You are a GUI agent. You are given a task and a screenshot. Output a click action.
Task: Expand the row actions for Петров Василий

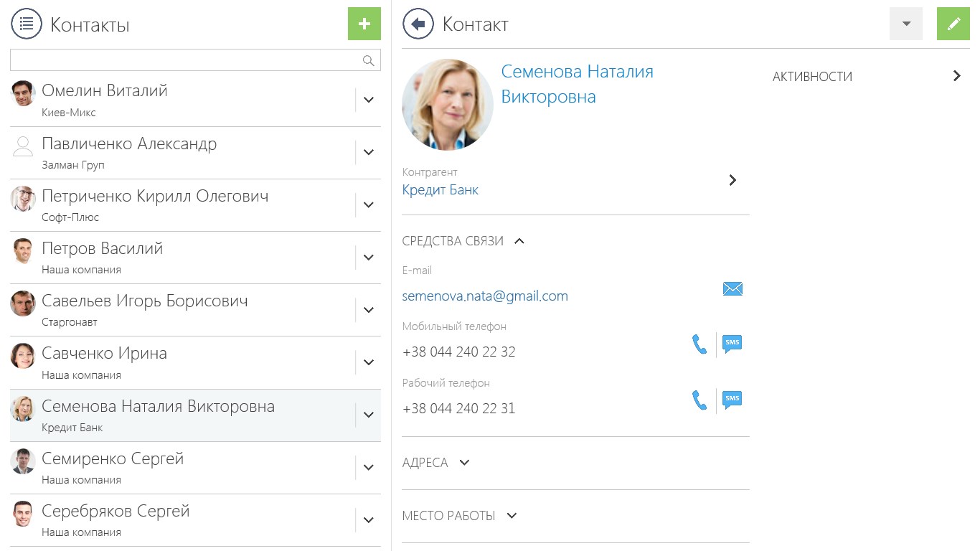point(368,257)
